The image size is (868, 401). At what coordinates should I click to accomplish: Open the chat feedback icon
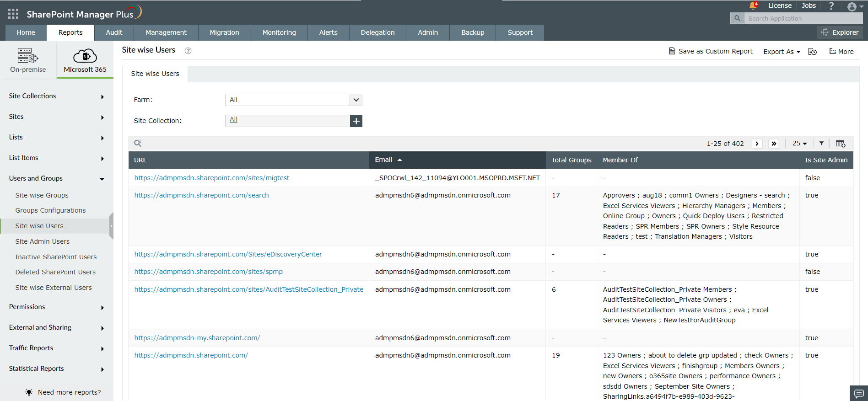(859, 393)
